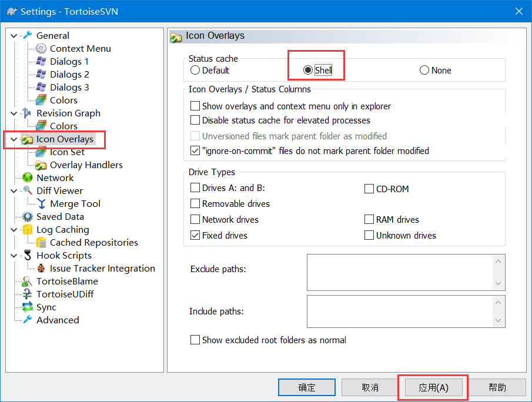This screenshot has width=532, height=402.
Task: Collapse the Icon Overlays tree node
Action: [x=14, y=139]
